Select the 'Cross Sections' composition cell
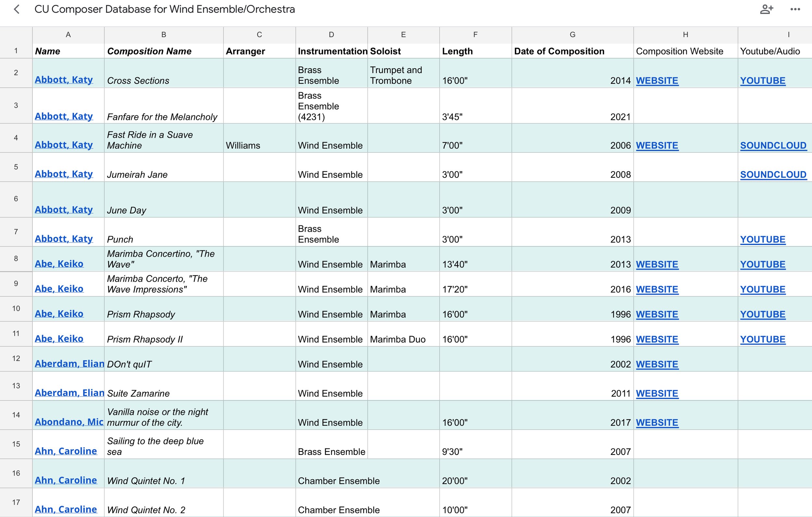 point(164,73)
